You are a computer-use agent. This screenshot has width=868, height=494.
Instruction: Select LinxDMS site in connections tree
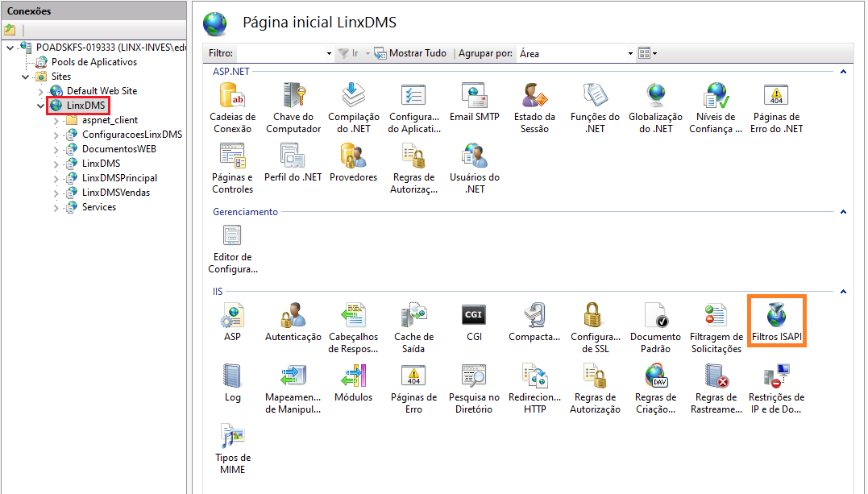(x=85, y=106)
